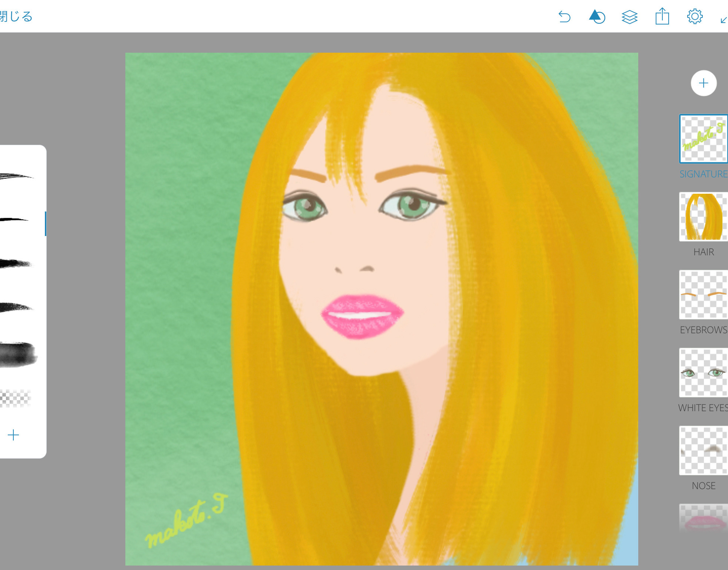Select the WHITE EYES layer thumbnail
Screen dimensions: 728x570
coord(703,373)
